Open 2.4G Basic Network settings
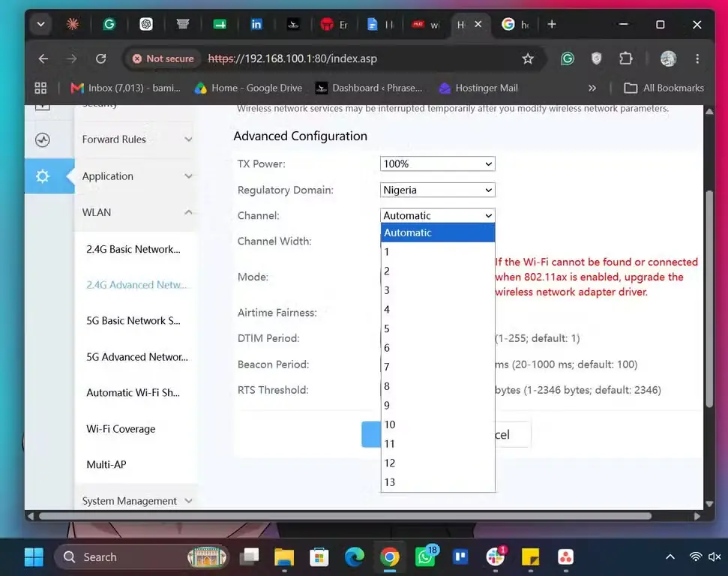Screen dimensions: 728x576 pyautogui.click(x=133, y=249)
